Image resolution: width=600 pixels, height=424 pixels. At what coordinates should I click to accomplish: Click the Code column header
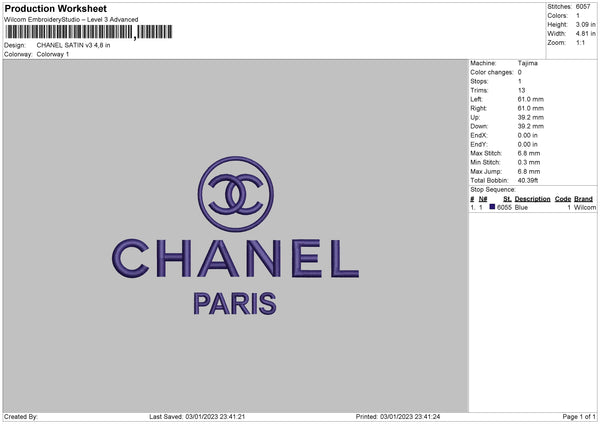pyautogui.click(x=563, y=199)
